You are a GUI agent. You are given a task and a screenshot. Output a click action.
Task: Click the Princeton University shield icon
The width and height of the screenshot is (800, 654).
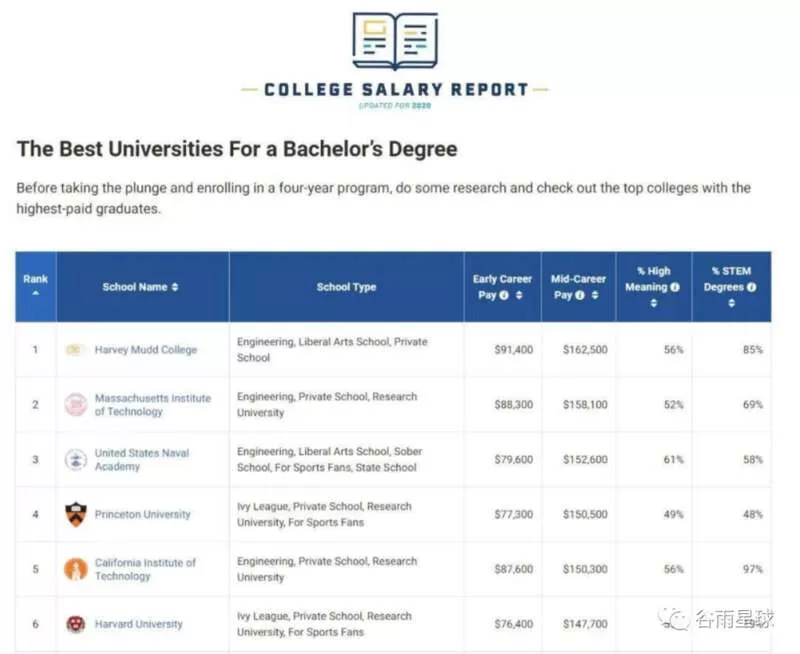pos(76,514)
